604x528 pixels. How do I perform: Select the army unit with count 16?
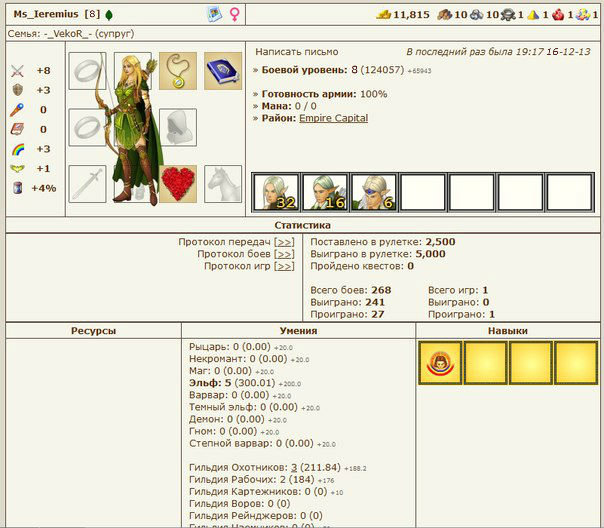(x=325, y=192)
